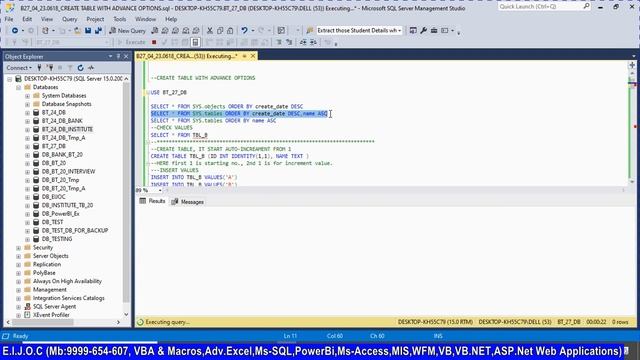Collapse the DESKTOP-KH55C79 server node
Screen dimensions: 640x360
[9, 79]
